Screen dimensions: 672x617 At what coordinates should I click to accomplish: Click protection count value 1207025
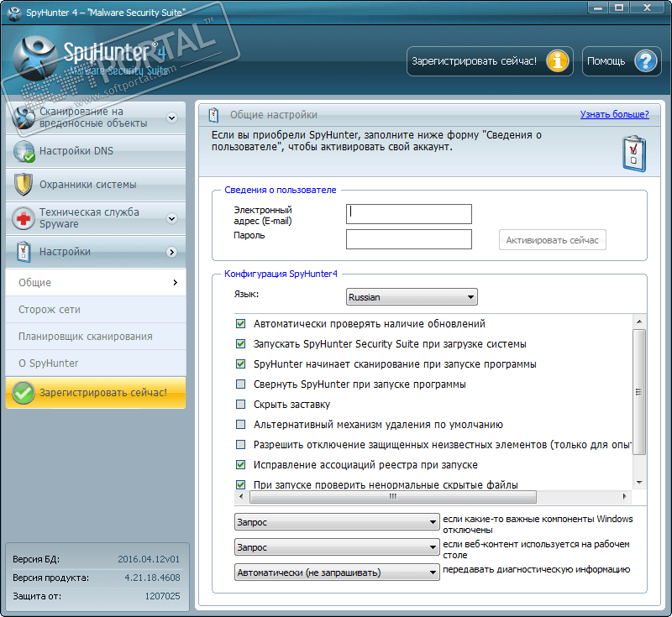162,596
